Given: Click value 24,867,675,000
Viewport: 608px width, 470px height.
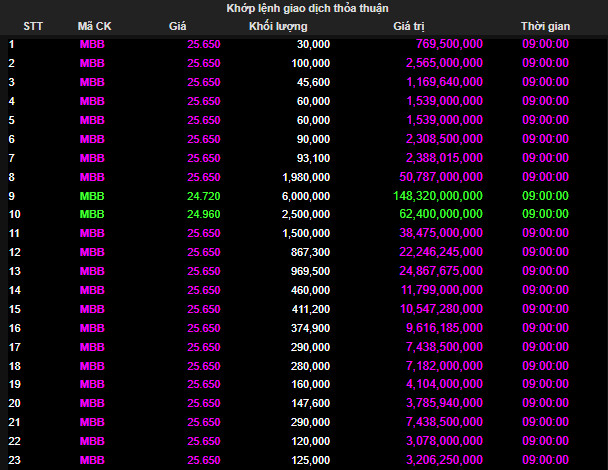Looking at the screenshot, I should point(441,271).
